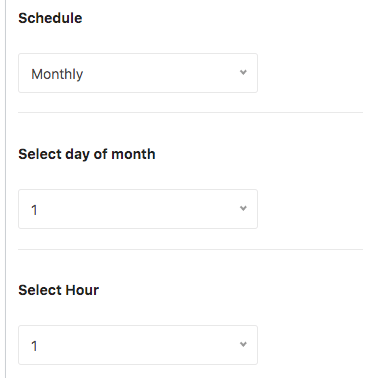Viewport: 371px width, 378px height.
Task: Click the Select day of month label
Action: [87, 154]
